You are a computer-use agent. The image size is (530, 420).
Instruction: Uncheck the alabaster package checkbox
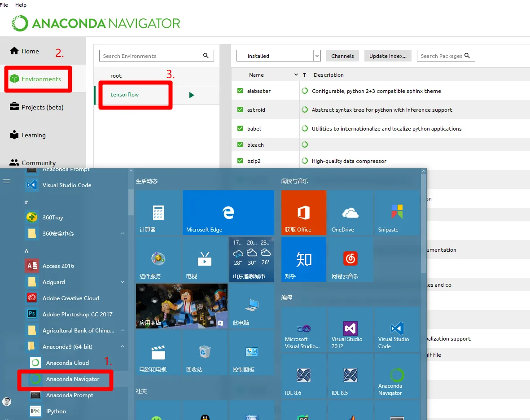coord(240,91)
